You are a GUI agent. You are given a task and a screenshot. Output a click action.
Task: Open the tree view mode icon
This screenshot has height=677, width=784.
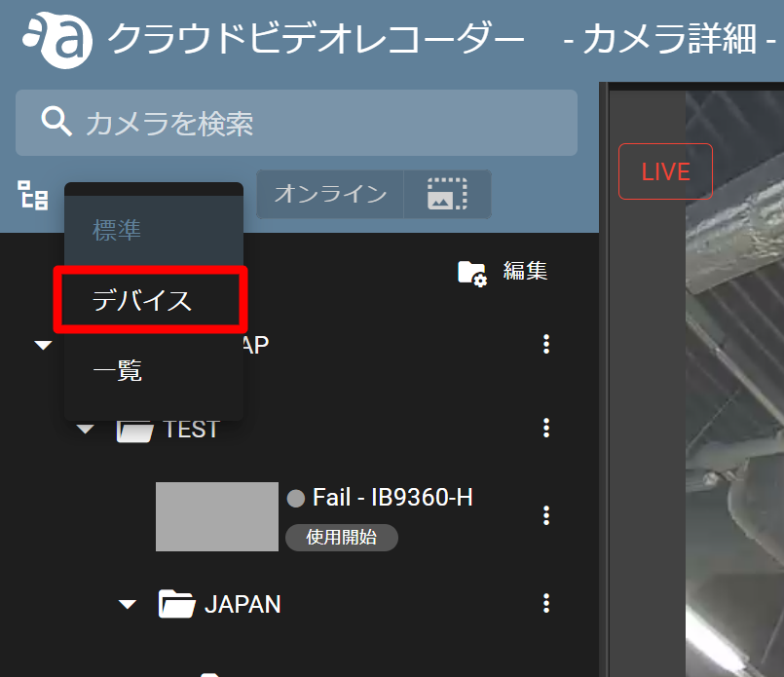point(33,195)
